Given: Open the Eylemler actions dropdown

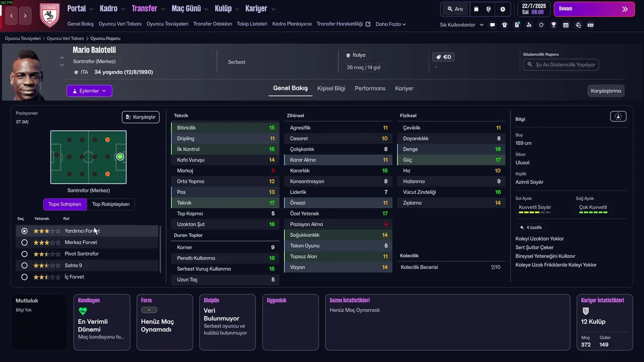Looking at the screenshot, I should (89, 91).
